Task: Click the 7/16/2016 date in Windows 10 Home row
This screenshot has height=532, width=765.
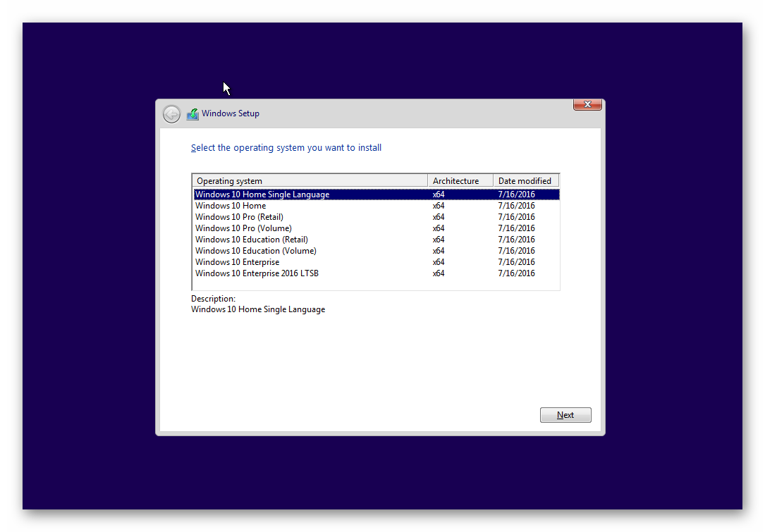Action: pyautogui.click(x=516, y=206)
